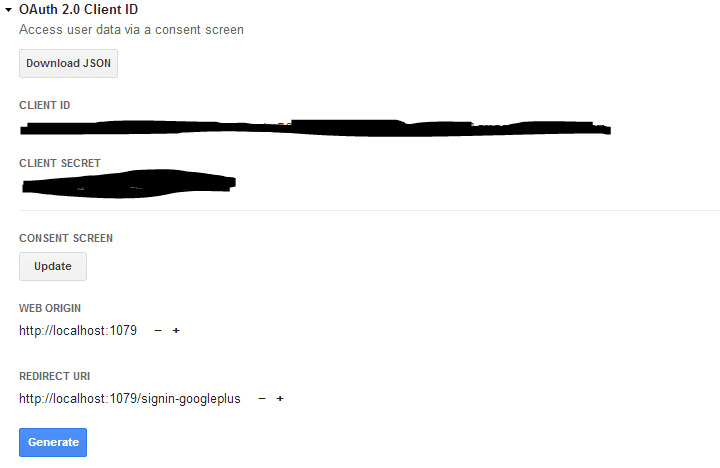The image size is (720, 468).
Task: Add another redirect URI with plus icon
Action: point(280,399)
